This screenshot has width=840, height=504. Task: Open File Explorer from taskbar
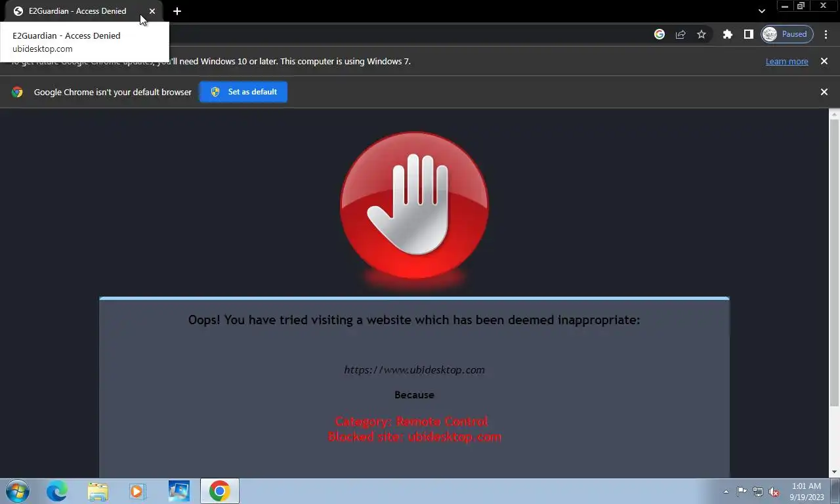98,491
